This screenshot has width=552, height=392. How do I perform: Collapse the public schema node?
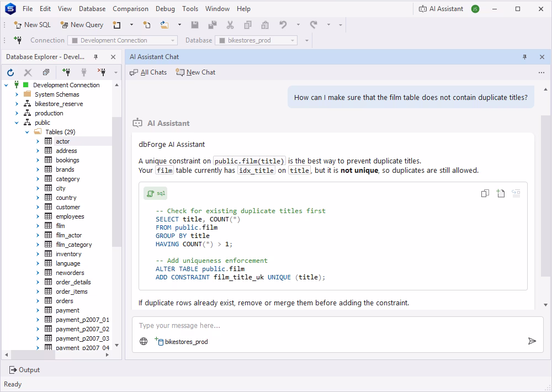coord(17,123)
